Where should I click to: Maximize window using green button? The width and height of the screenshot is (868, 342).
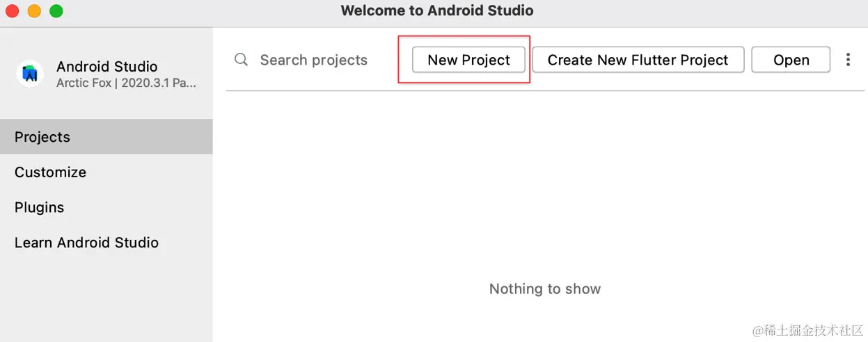point(56,11)
